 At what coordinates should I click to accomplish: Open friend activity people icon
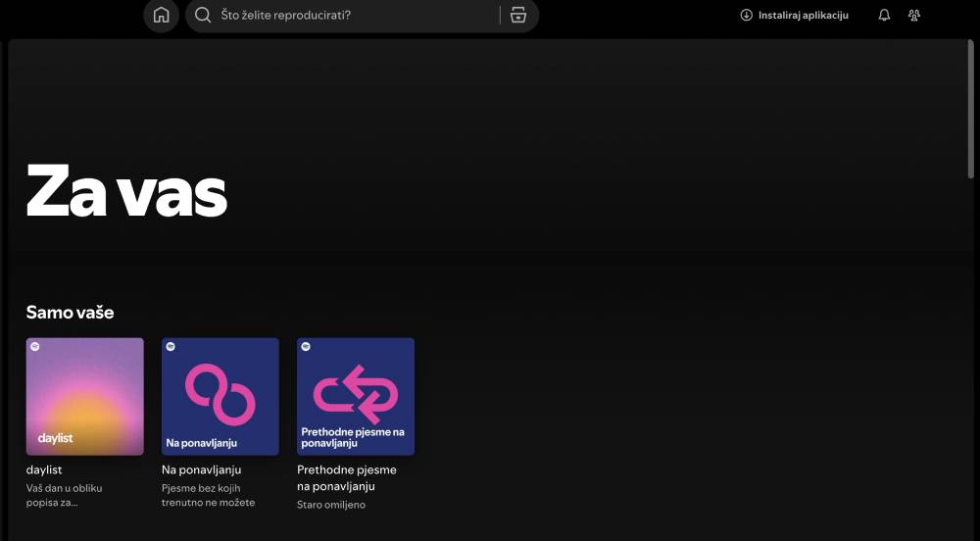click(x=913, y=15)
